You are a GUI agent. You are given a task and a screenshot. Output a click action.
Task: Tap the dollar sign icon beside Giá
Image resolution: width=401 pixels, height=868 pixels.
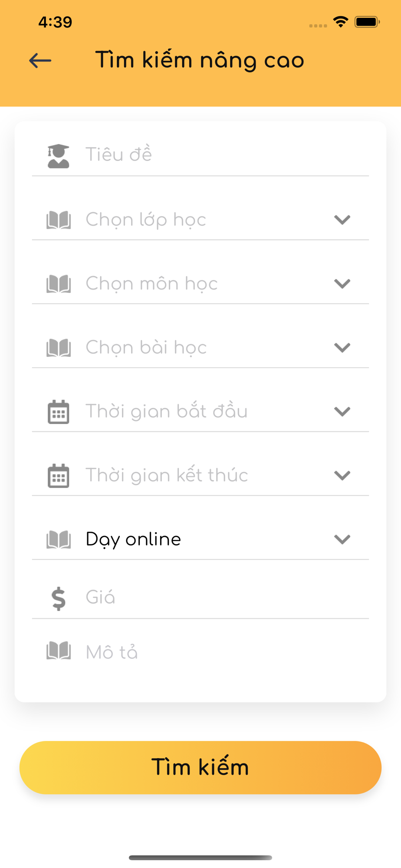pos(59,598)
